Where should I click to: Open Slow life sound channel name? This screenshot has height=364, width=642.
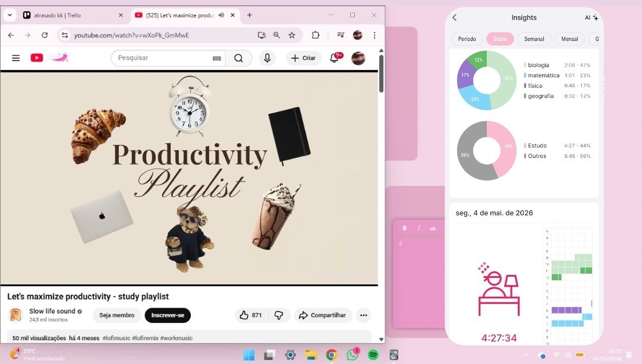(52, 311)
